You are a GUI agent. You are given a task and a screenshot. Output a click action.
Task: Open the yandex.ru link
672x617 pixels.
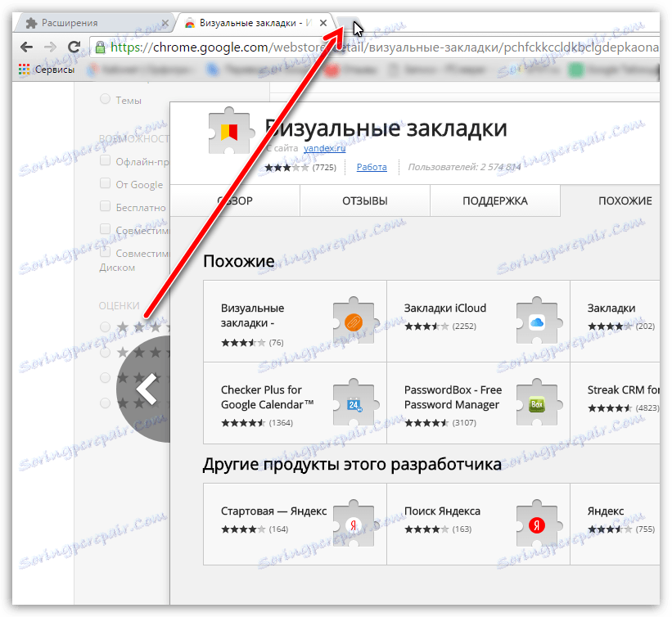tap(324, 148)
